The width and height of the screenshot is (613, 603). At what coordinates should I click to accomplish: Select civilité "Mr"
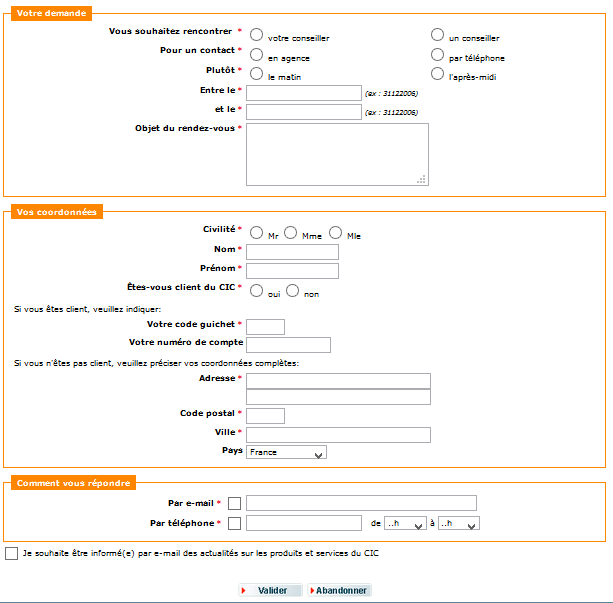pos(256,232)
